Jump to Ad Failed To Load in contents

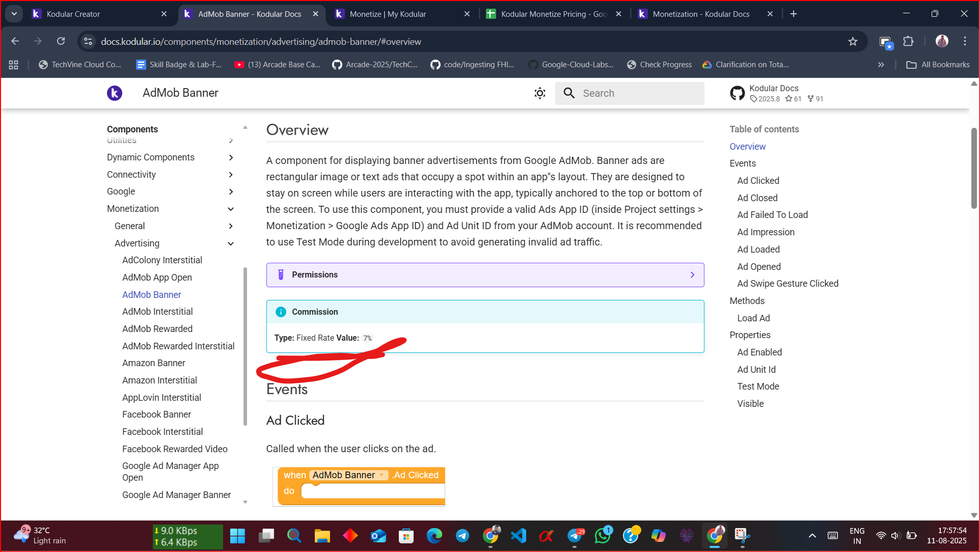click(x=772, y=215)
